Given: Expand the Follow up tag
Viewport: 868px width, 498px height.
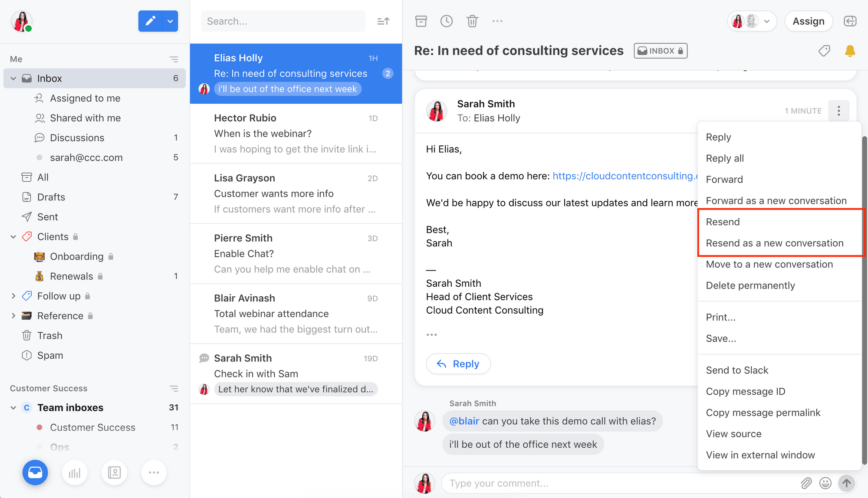Looking at the screenshot, I should 13,296.
